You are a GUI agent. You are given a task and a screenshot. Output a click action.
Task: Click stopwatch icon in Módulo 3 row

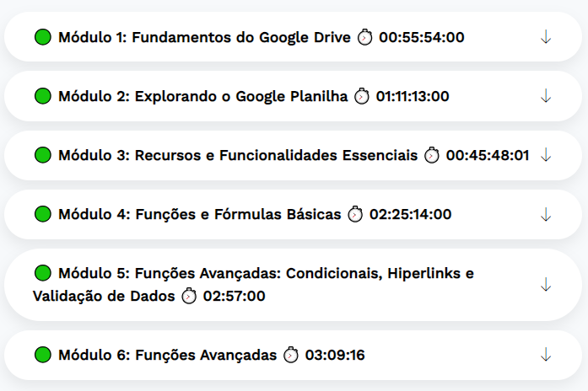point(432,155)
